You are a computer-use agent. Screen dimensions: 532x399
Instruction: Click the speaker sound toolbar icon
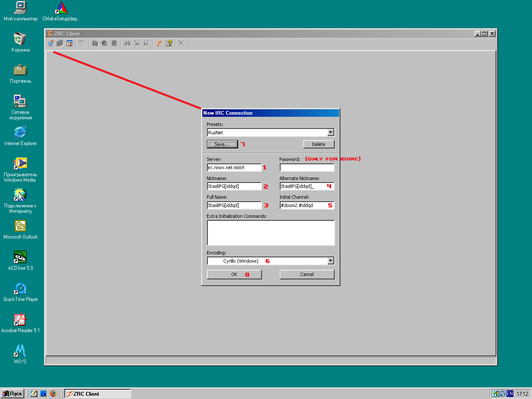point(105,43)
